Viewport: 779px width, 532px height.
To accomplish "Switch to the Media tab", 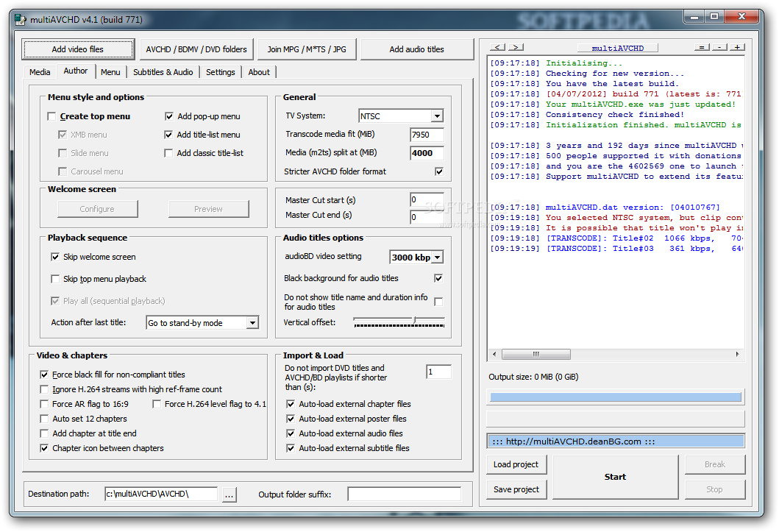I will coord(40,72).
